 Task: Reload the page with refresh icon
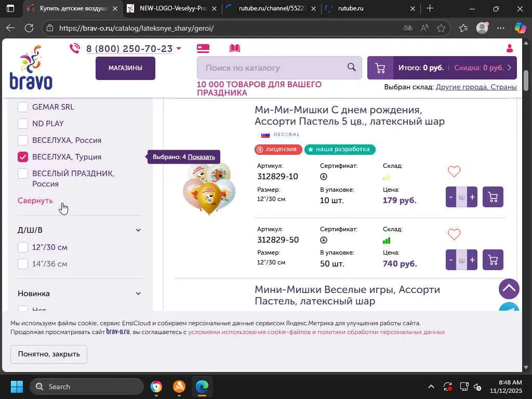(29, 28)
